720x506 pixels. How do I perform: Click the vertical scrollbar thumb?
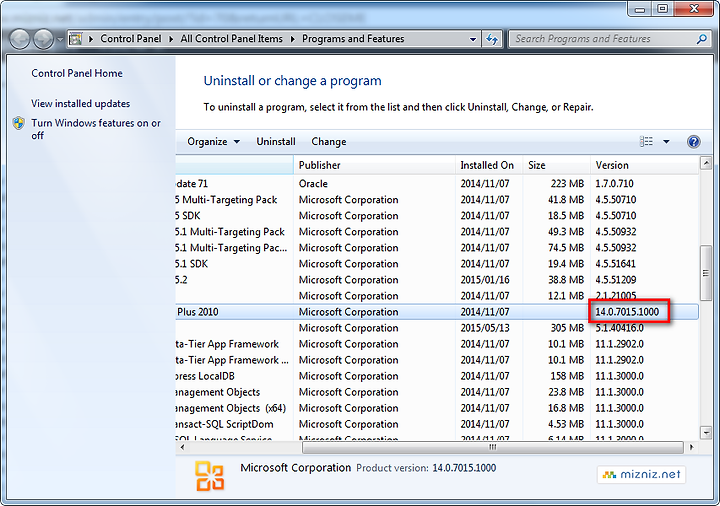pyautogui.click(x=706, y=273)
